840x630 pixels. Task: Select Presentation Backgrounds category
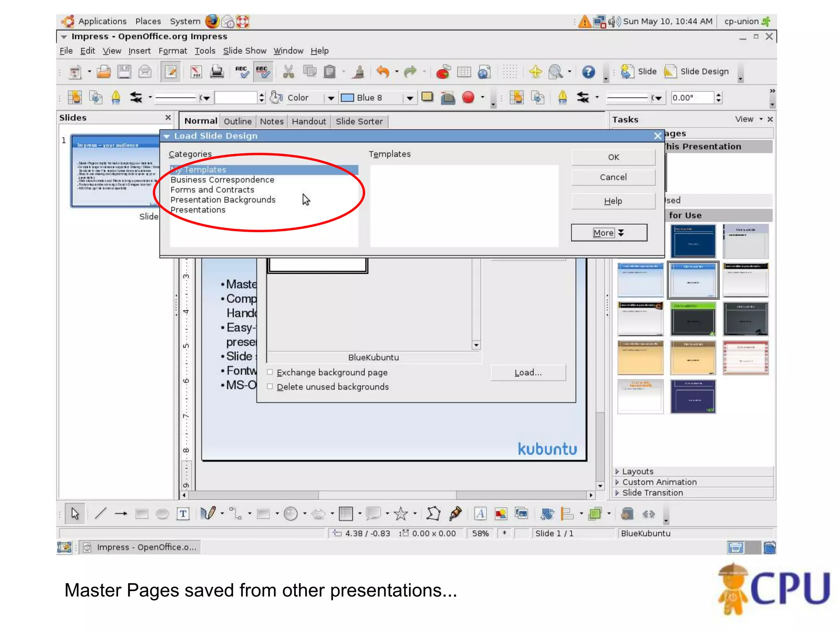pos(223,200)
